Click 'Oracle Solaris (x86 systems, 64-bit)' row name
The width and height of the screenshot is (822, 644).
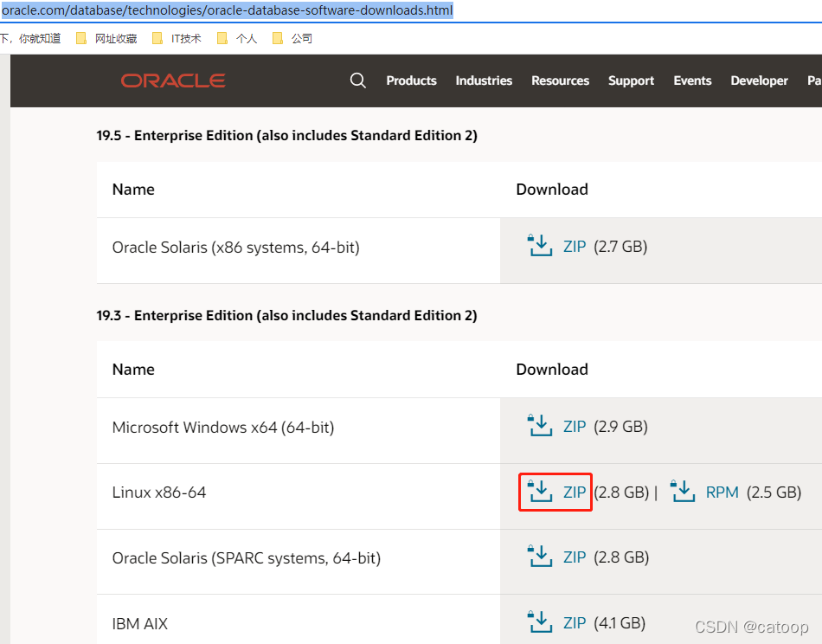(x=236, y=247)
